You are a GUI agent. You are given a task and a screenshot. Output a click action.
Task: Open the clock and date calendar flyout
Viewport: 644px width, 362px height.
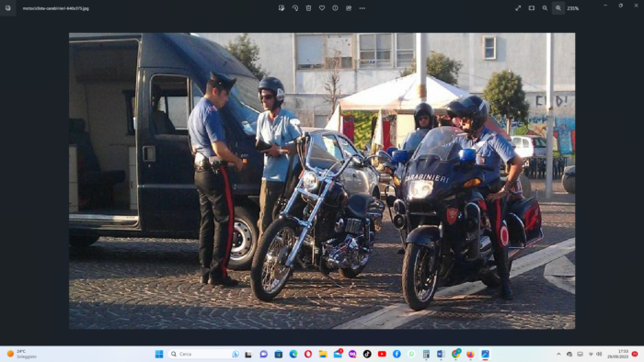[618, 355]
